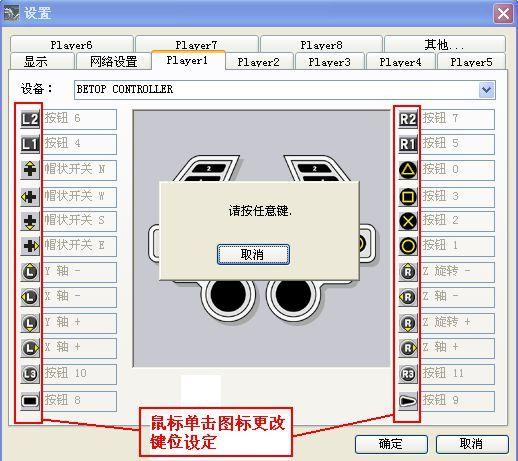Image resolution: width=518 pixels, height=461 pixels.
Task: Switch to the Player5 tab
Action: tap(471, 62)
